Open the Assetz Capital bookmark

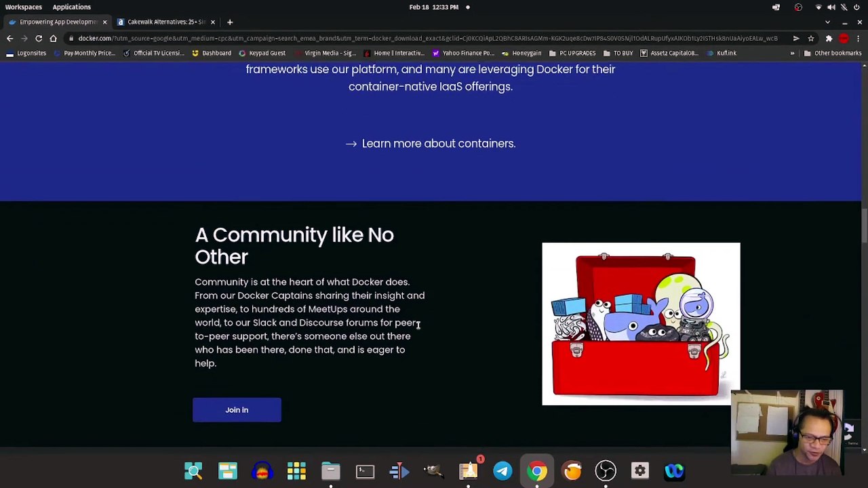(669, 53)
